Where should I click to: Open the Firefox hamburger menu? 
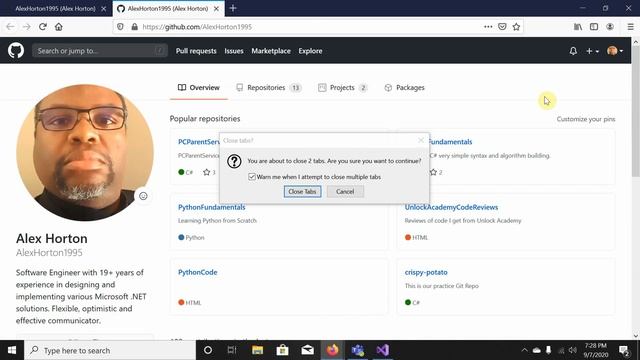[630, 27]
